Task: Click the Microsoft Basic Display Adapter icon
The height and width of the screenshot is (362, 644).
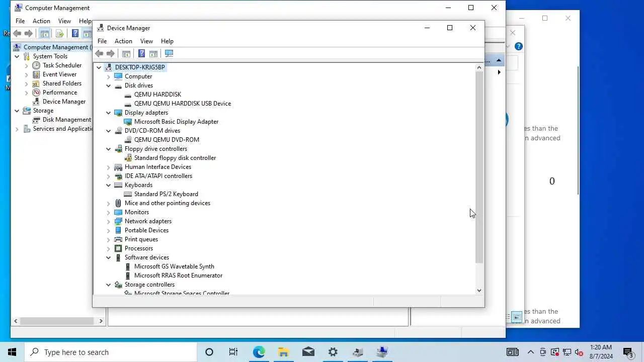Action: (128, 122)
